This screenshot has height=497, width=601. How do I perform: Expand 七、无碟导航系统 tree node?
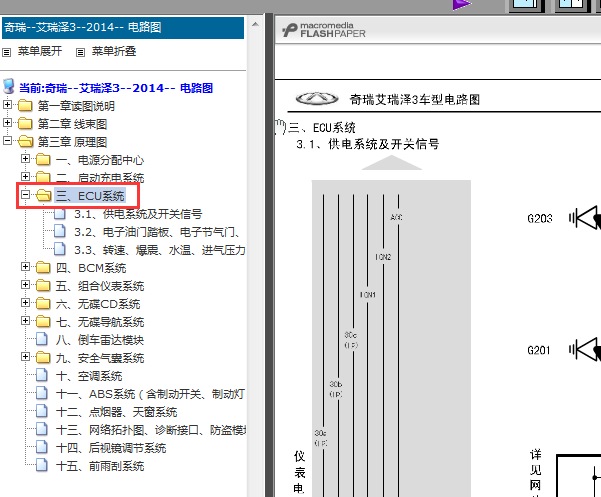point(25,320)
